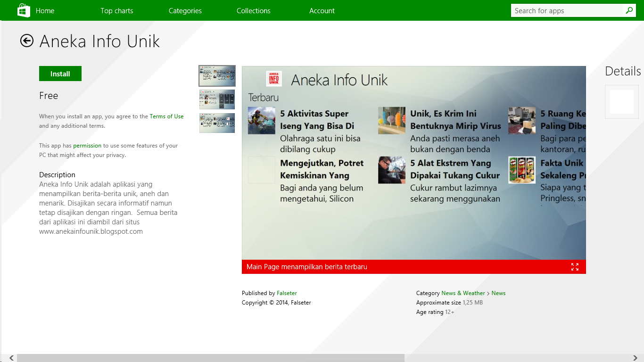
Task: Open the News & Weather category link
Action: (463, 293)
